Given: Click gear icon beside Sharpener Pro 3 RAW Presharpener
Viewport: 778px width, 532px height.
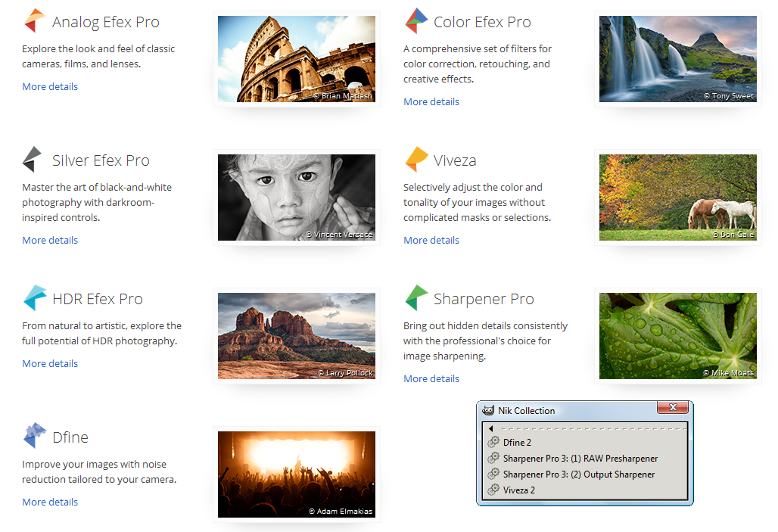Looking at the screenshot, I should [493, 458].
